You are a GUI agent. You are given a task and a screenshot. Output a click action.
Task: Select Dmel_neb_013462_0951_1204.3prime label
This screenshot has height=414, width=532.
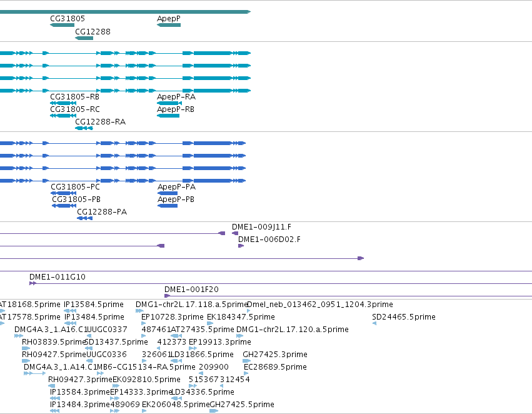[x=320, y=305]
